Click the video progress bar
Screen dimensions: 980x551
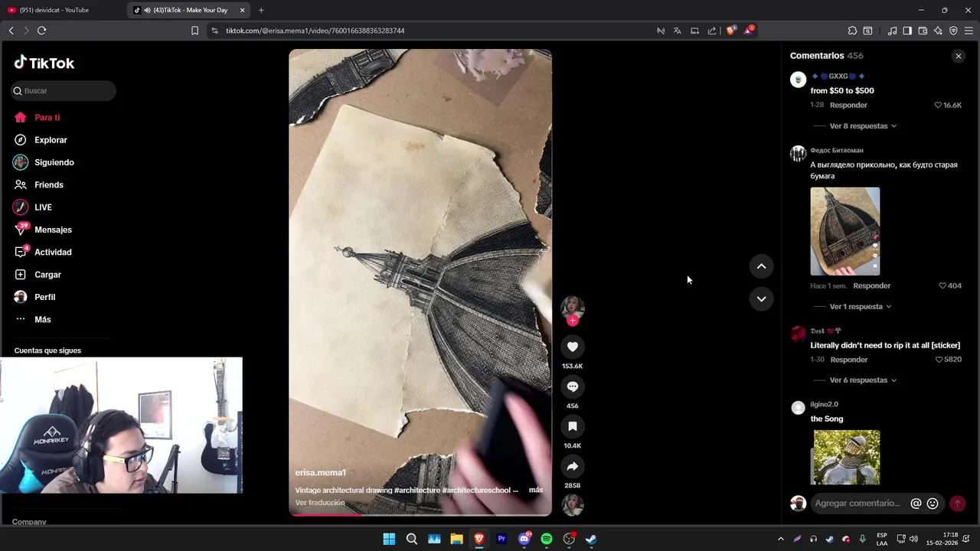[x=420, y=515]
